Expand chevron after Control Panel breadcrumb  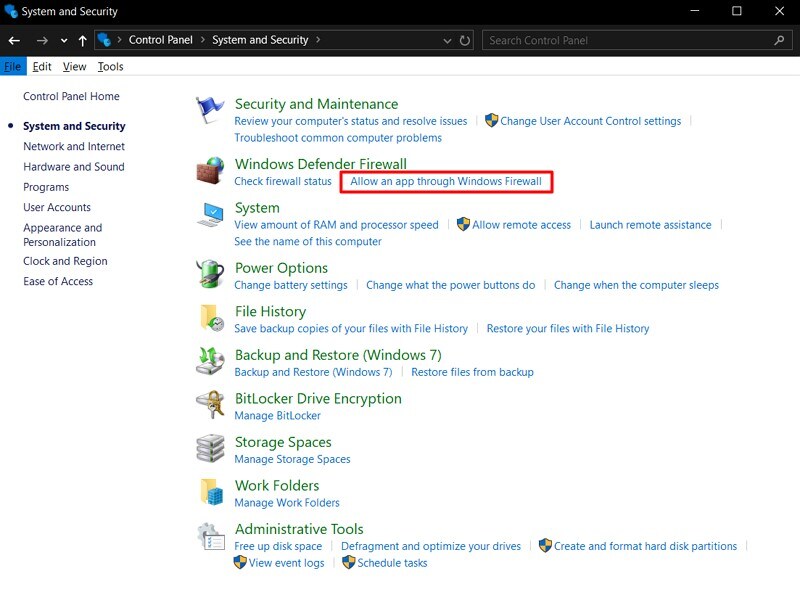point(203,40)
